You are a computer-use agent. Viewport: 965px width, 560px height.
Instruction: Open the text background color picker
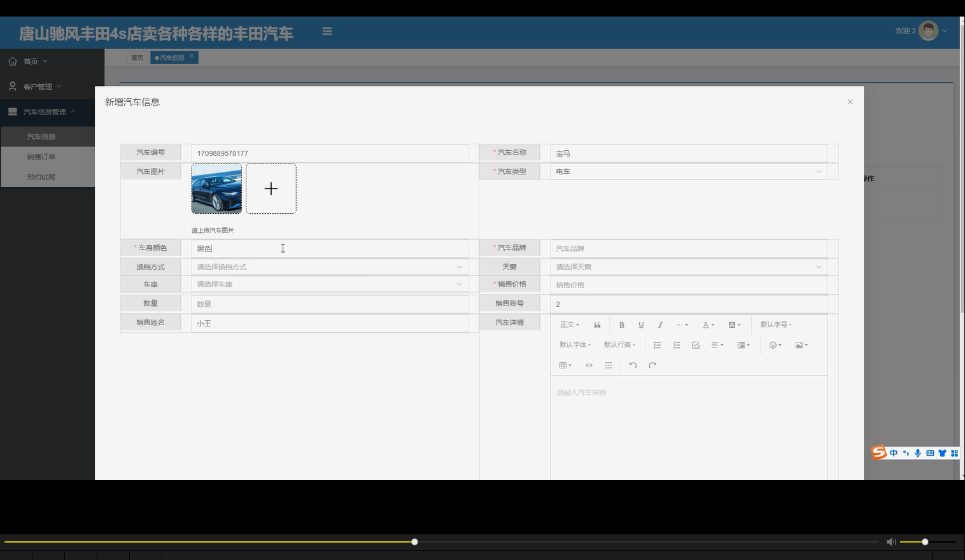point(735,325)
